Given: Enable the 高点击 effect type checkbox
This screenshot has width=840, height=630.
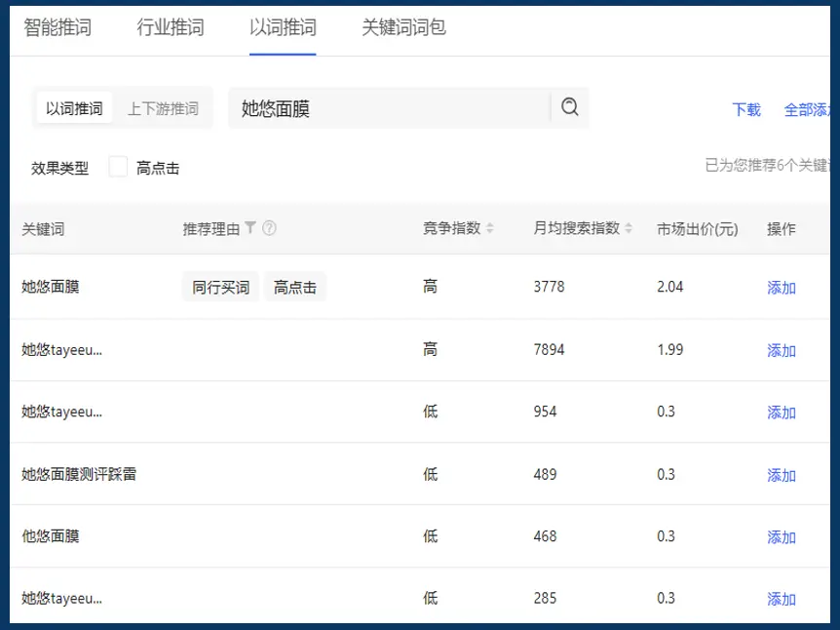Looking at the screenshot, I should coord(117,166).
